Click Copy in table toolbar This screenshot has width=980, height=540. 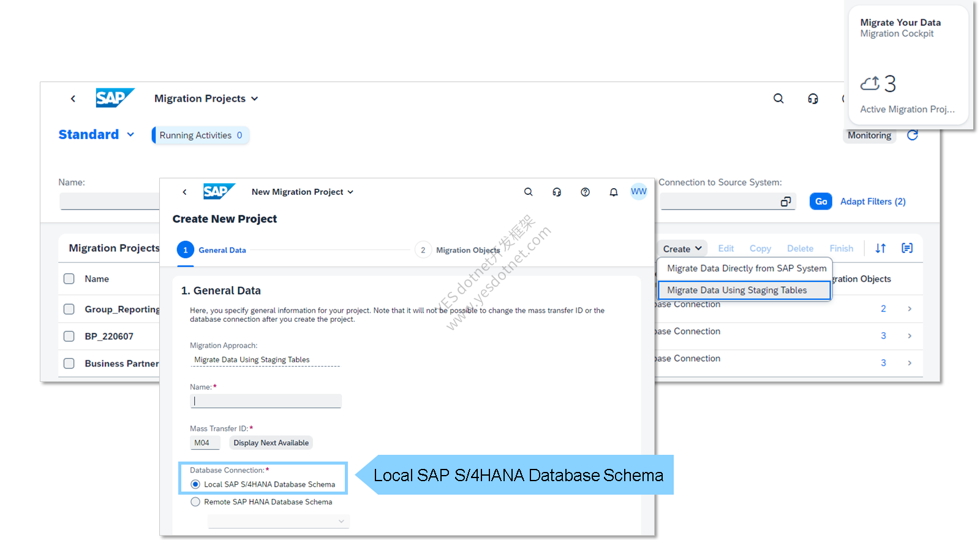(760, 248)
